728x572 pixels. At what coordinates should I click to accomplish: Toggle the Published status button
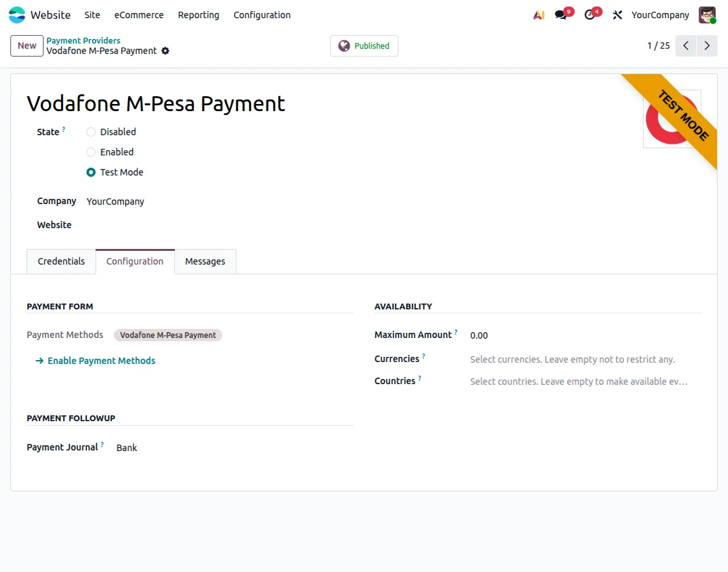pyautogui.click(x=364, y=46)
